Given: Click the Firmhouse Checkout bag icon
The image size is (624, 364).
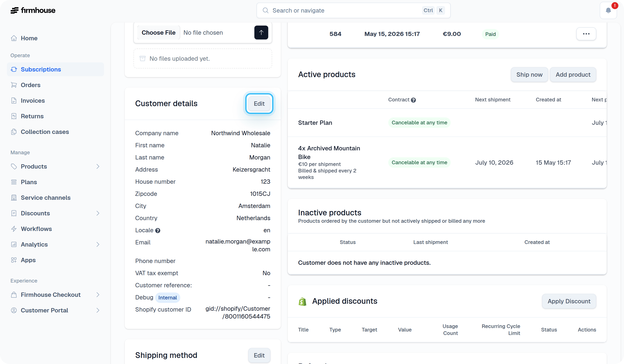Looking at the screenshot, I should click(14, 295).
